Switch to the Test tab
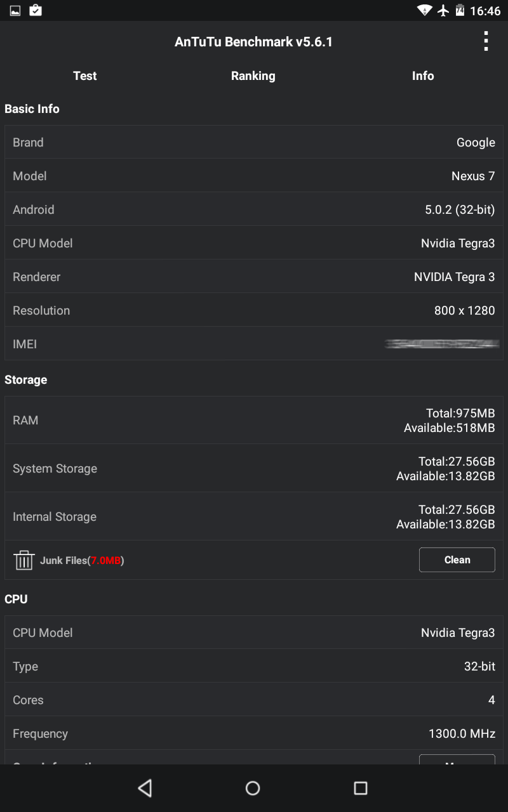 tap(84, 76)
